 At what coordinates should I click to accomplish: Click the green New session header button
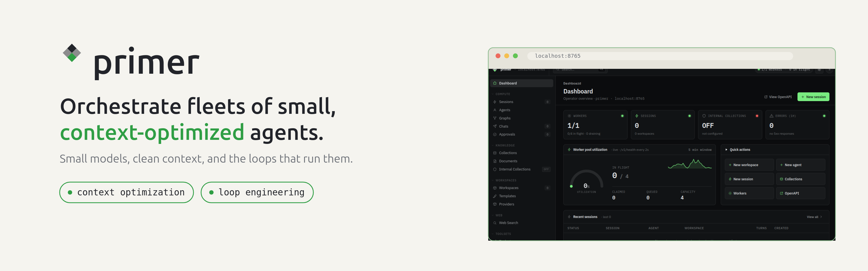point(813,97)
